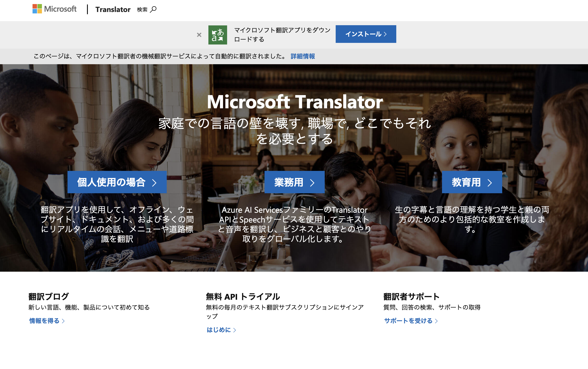Select the 検索 header item
This screenshot has height=369, width=588.
coord(142,9)
